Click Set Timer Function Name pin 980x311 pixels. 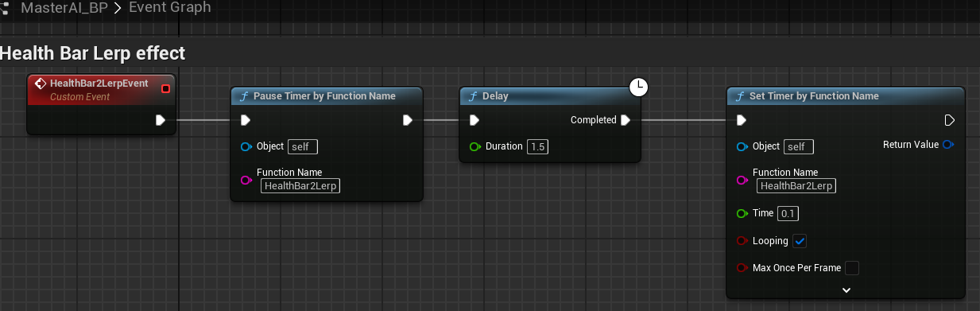[742, 181]
